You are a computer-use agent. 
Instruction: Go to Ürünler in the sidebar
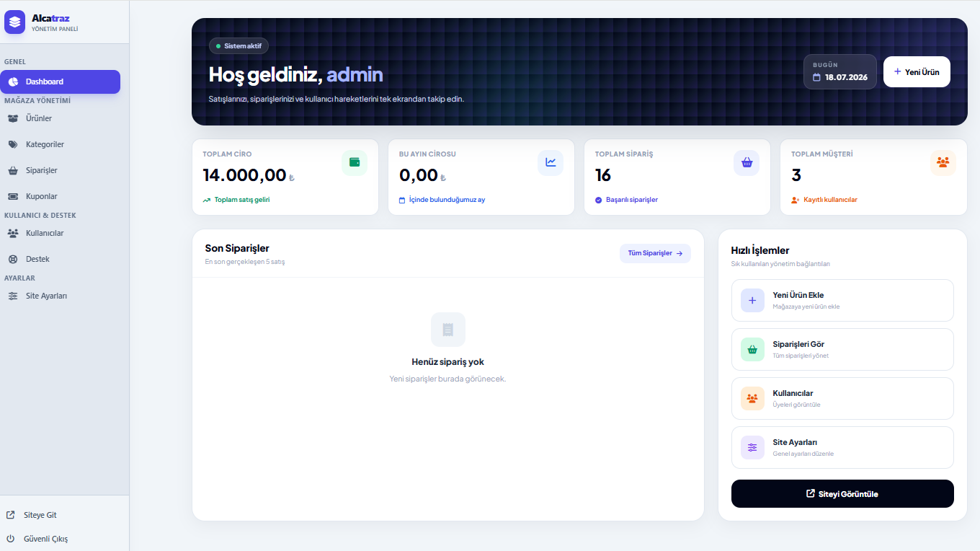[x=60, y=118]
